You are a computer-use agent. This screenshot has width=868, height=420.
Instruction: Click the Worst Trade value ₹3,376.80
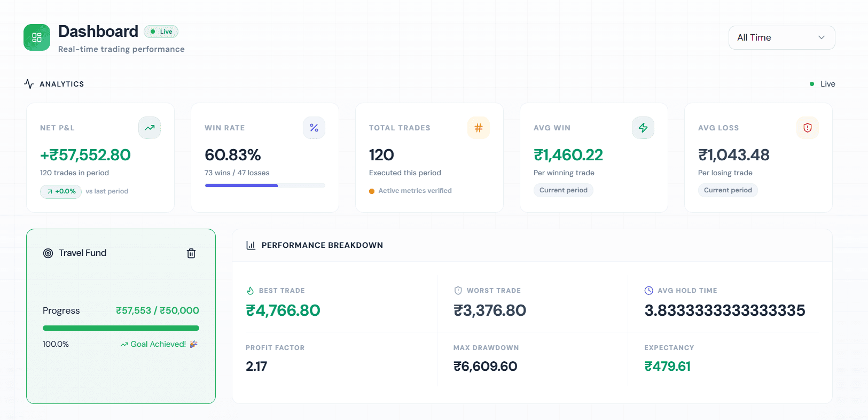(x=490, y=310)
